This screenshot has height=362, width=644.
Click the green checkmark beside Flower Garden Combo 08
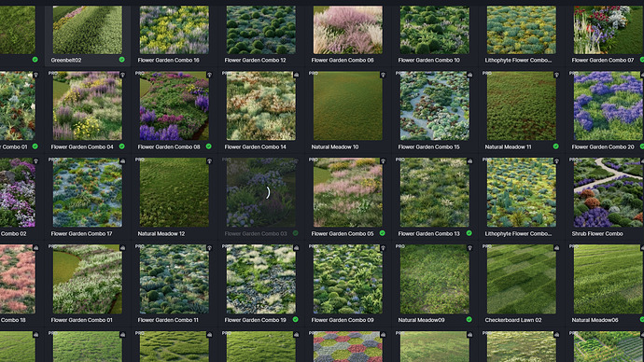[x=209, y=146]
